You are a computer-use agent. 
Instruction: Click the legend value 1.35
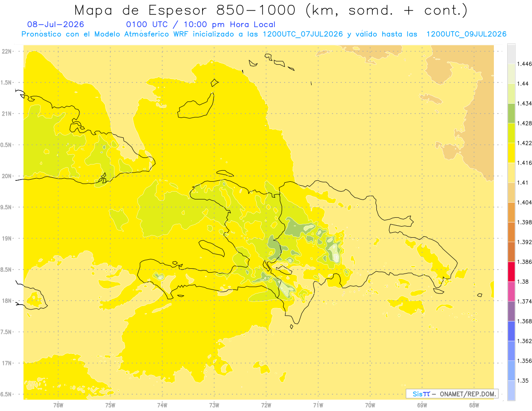pyautogui.click(x=522, y=381)
